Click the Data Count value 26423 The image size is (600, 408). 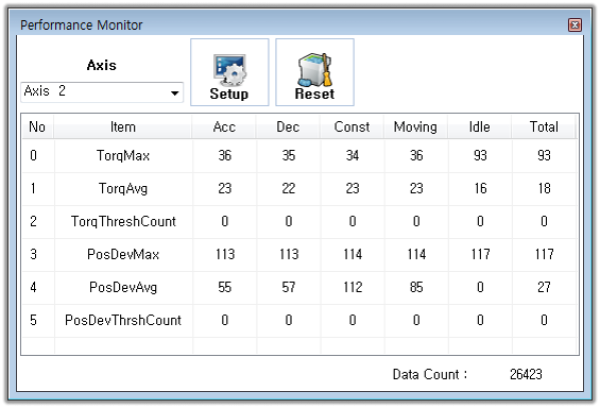[528, 375]
